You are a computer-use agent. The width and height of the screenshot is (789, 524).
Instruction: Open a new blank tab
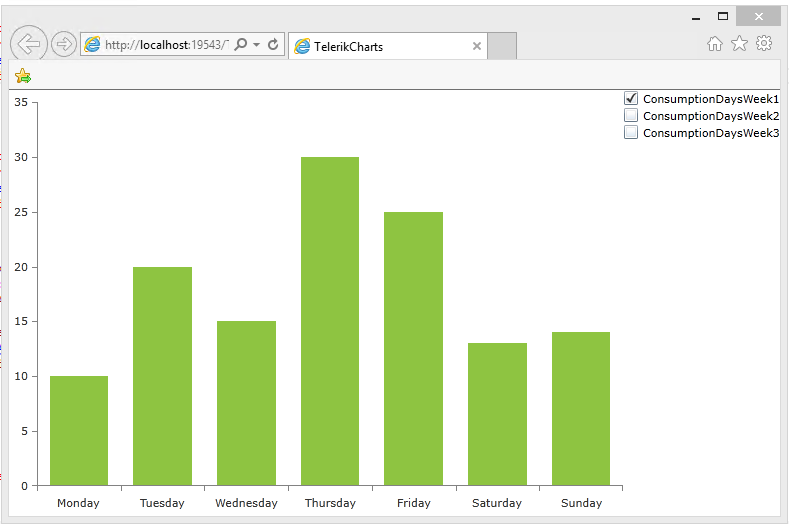(x=502, y=46)
